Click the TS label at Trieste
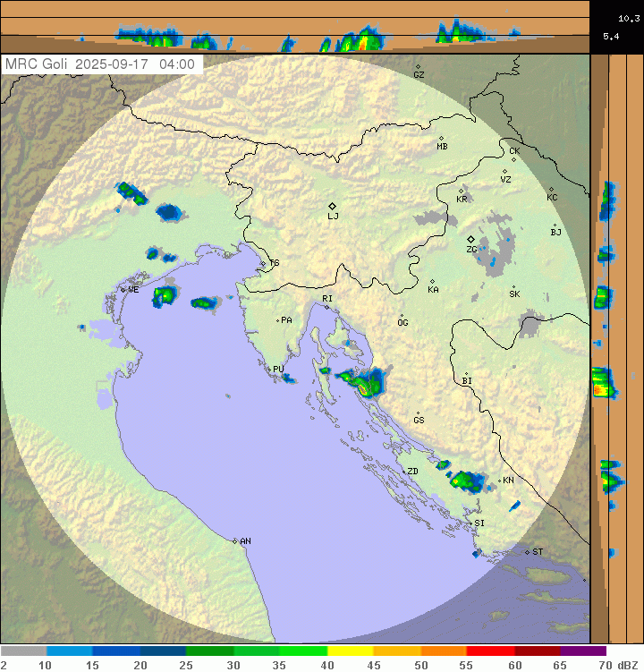This screenshot has height=672, width=644. point(275,263)
